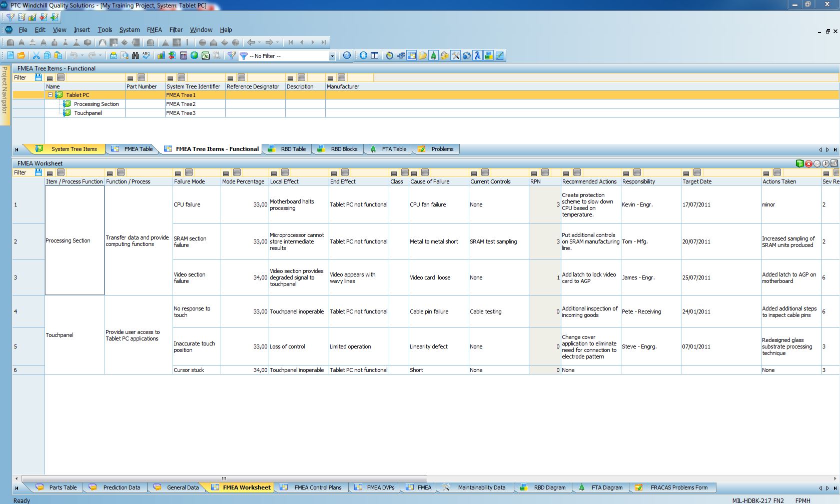Toggle the filter box for Name column
Image resolution: width=840 pixels, height=504 pixels.
coord(61,77)
